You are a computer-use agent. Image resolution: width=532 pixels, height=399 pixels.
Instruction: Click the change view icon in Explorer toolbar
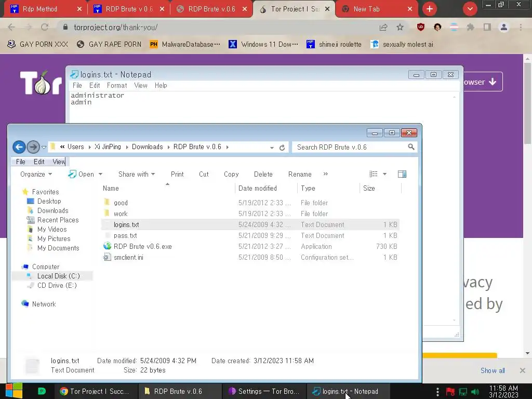point(373,174)
